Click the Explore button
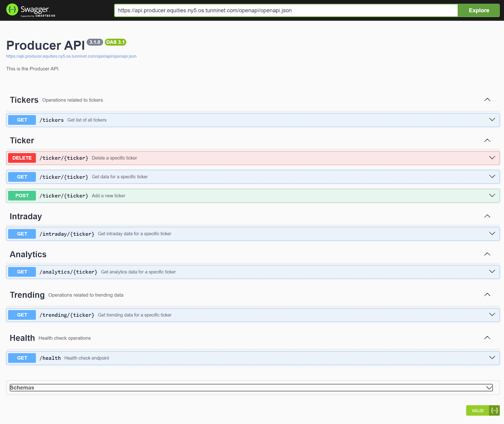504x424 pixels. pyautogui.click(x=479, y=10)
